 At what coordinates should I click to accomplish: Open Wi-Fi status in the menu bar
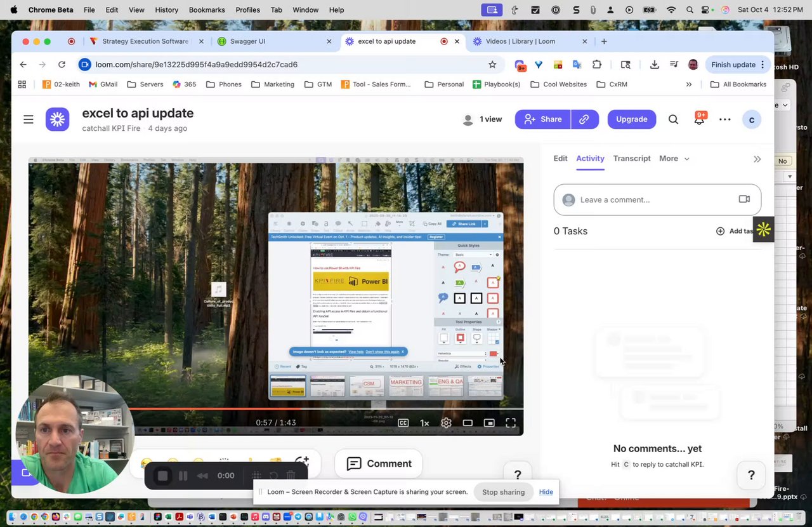671,10
